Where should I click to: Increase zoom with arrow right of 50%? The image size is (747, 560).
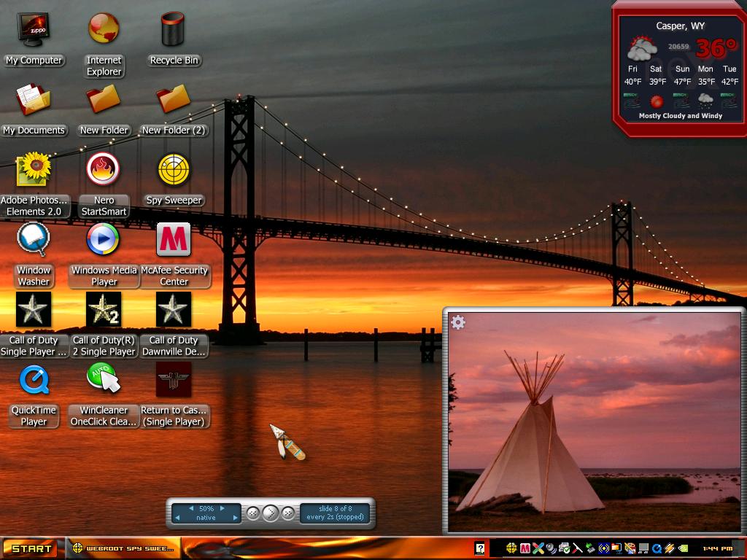pos(222,508)
